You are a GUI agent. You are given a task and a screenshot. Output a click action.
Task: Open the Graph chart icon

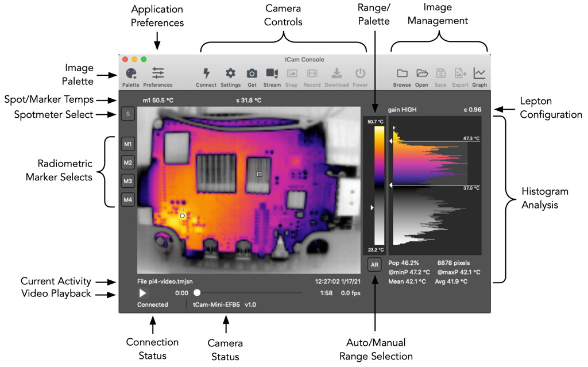pyautogui.click(x=479, y=73)
